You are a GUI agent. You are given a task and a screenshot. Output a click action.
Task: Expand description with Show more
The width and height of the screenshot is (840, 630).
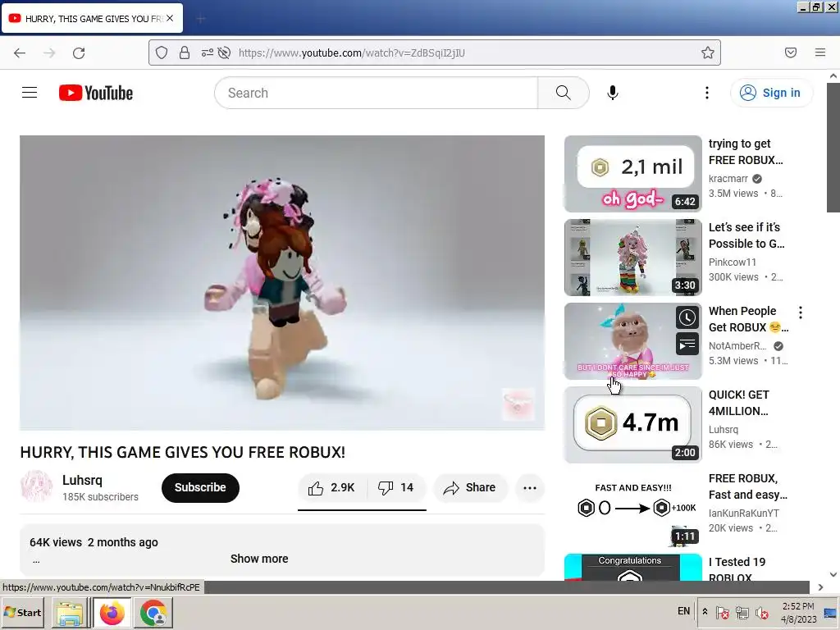tap(259, 558)
